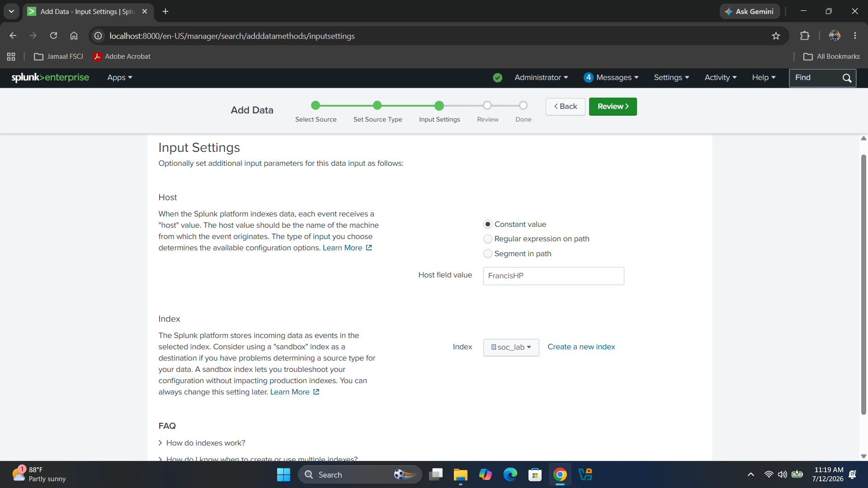Click Create a new index link
This screenshot has height=488, width=868.
tap(581, 347)
